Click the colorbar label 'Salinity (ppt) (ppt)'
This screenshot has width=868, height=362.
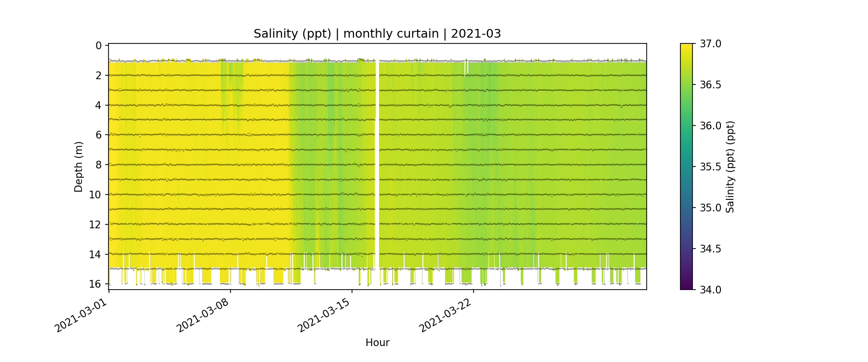(730, 167)
